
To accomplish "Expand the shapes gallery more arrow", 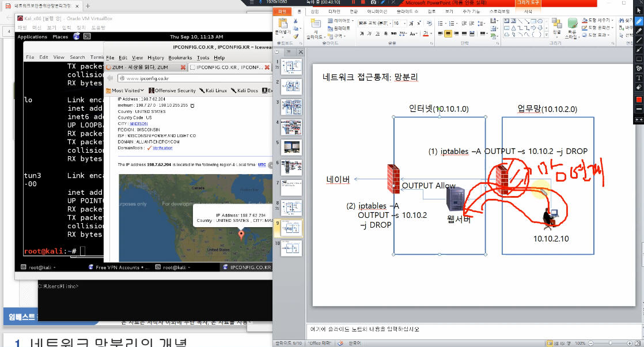I will point(547,35).
